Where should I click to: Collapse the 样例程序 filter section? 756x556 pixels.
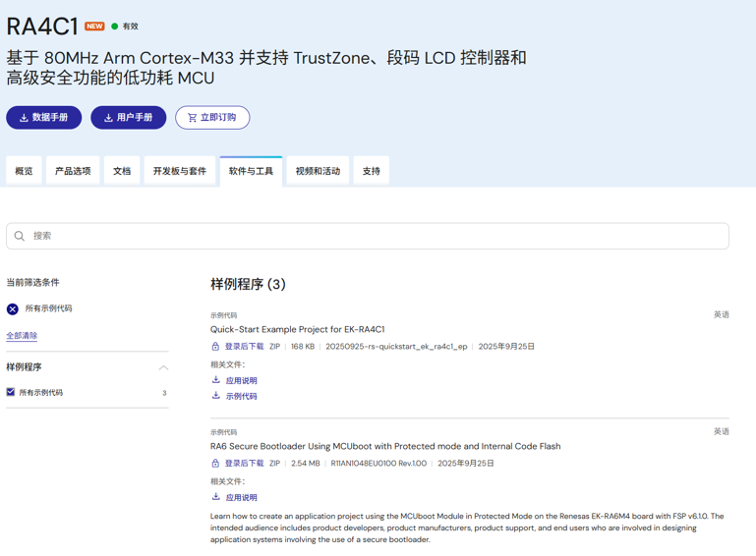click(163, 367)
